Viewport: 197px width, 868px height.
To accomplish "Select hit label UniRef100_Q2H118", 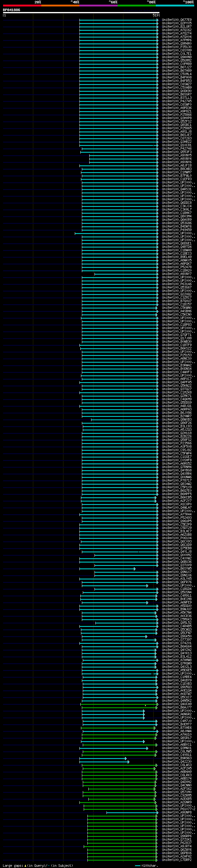I will (177, 433).
